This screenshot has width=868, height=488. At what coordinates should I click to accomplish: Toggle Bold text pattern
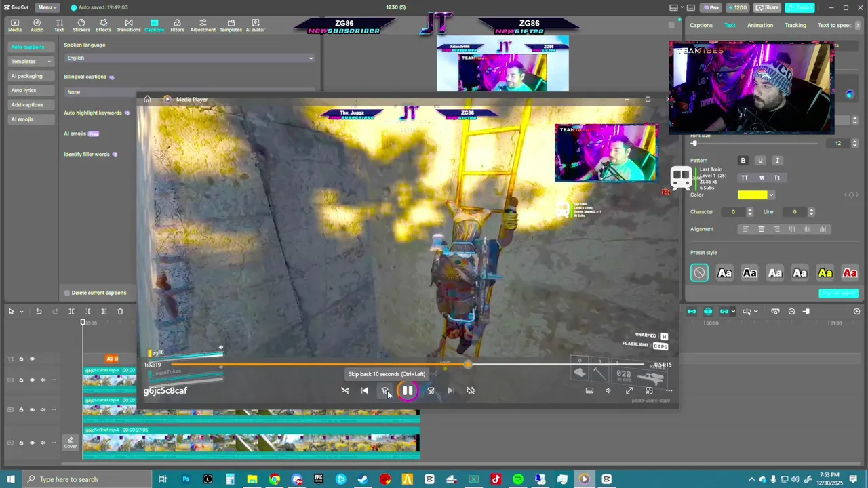(743, 161)
